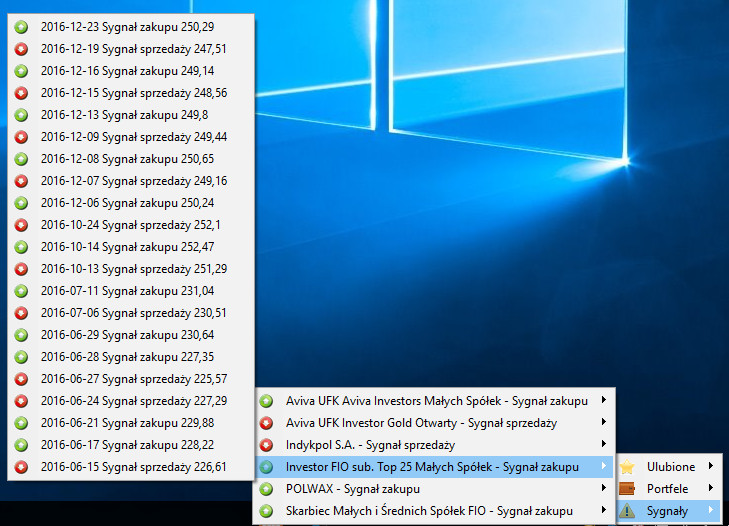Expand the Portfele submenu arrow
This screenshot has height=526, width=729.
click(711, 489)
